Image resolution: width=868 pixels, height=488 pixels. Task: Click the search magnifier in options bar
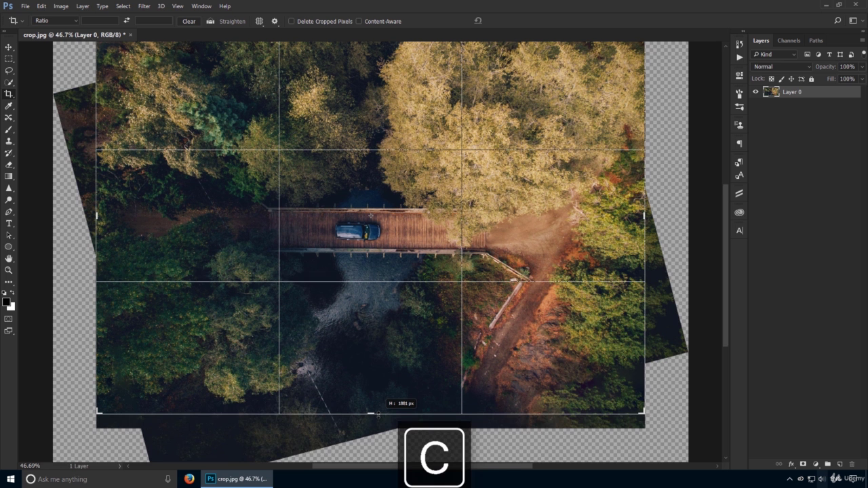pyautogui.click(x=838, y=21)
